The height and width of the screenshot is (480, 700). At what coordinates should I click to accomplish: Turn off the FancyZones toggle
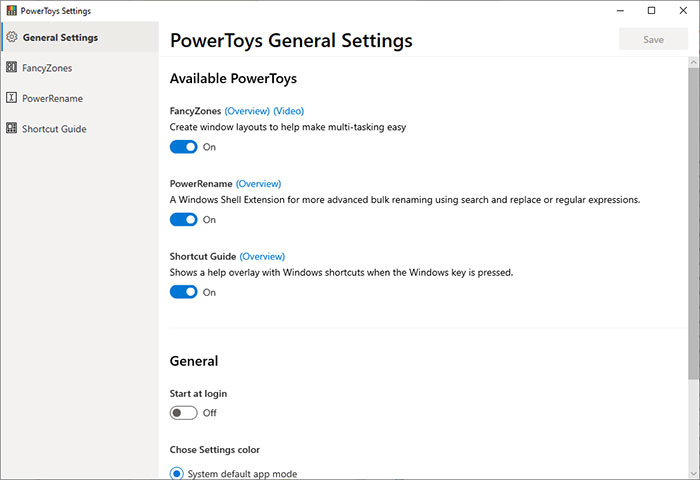[183, 147]
